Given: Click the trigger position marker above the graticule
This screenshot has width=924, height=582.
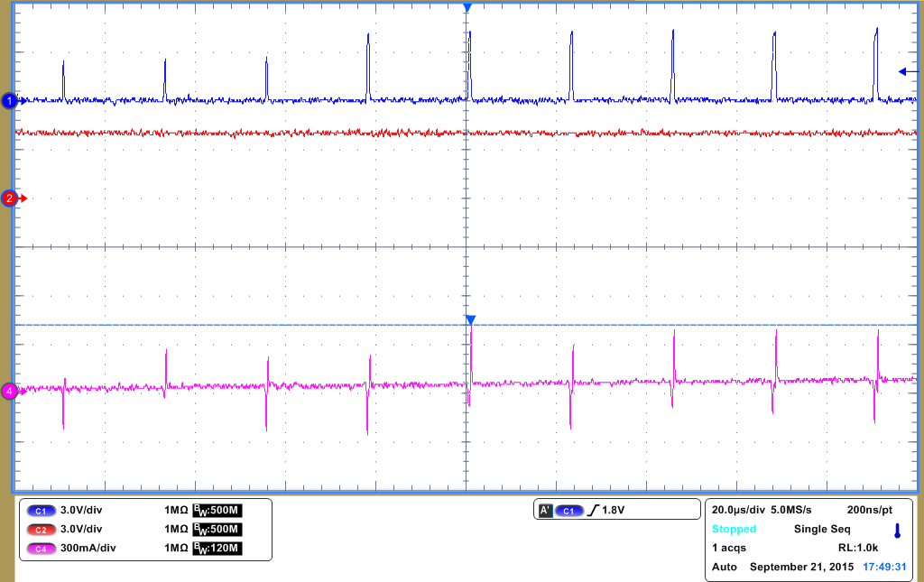Looking at the screenshot, I should pos(467,7).
